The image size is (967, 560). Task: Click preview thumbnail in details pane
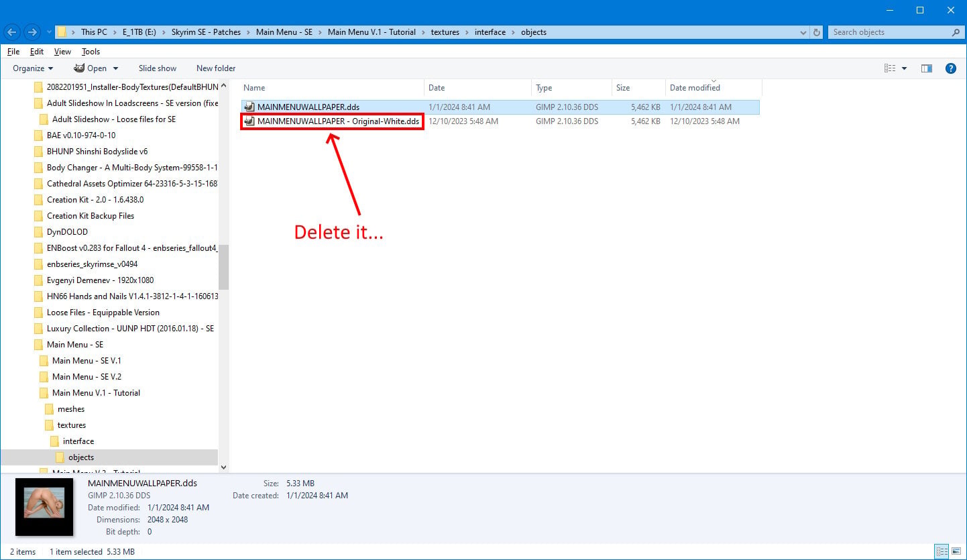pos(44,506)
